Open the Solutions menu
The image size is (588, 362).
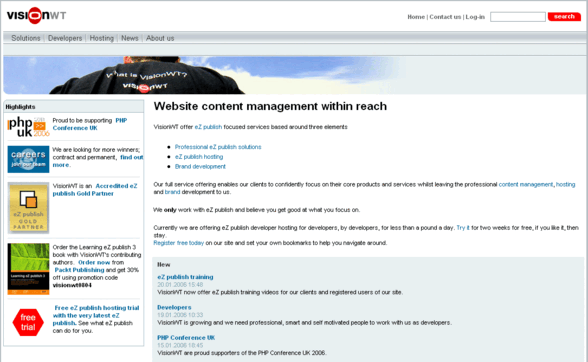(x=26, y=38)
